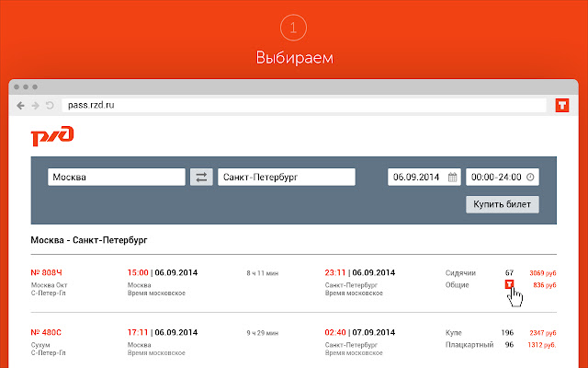
Task: Choose Сидячии price 3069 руб
Action: [543, 273]
